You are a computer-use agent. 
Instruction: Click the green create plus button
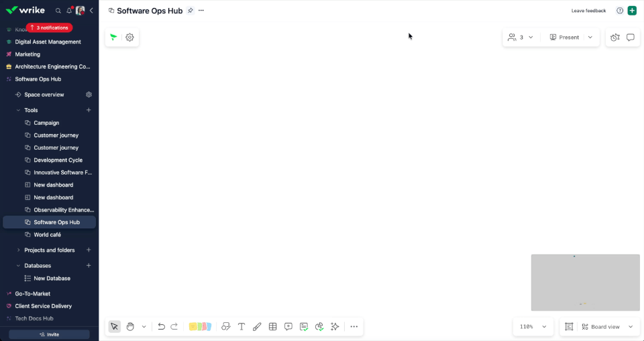[x=632, y=11]
